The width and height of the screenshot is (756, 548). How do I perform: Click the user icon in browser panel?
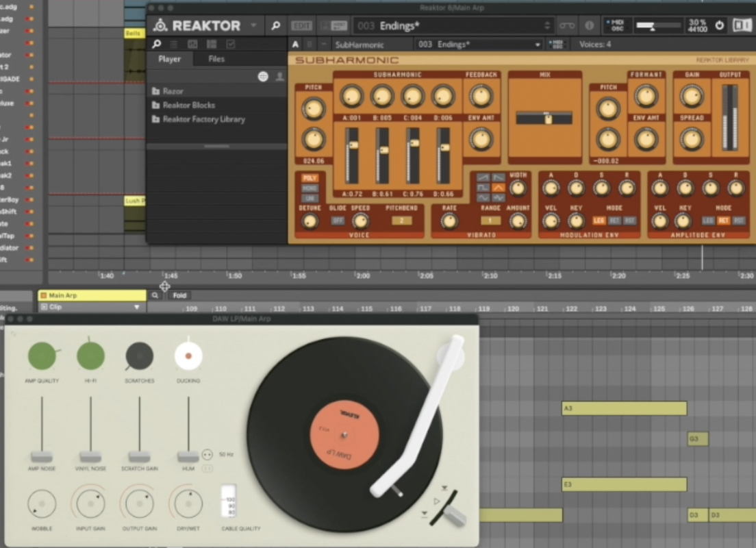click(279, 77)
